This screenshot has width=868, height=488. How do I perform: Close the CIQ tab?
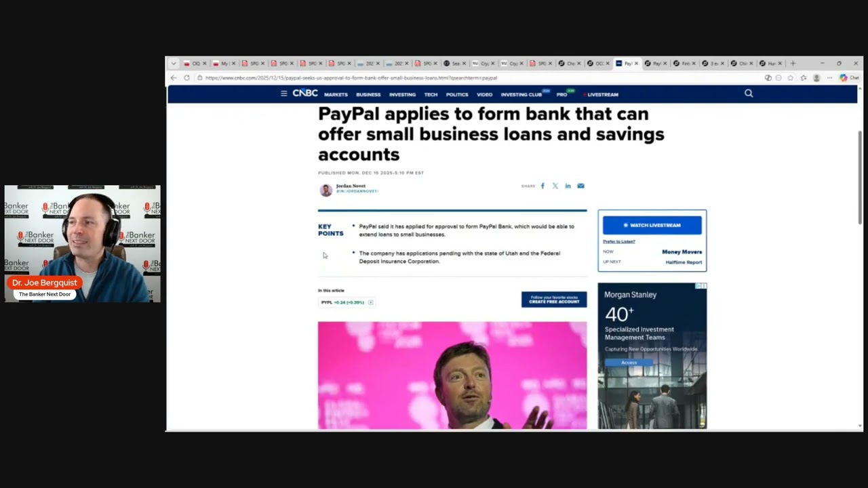click(204, 64)
